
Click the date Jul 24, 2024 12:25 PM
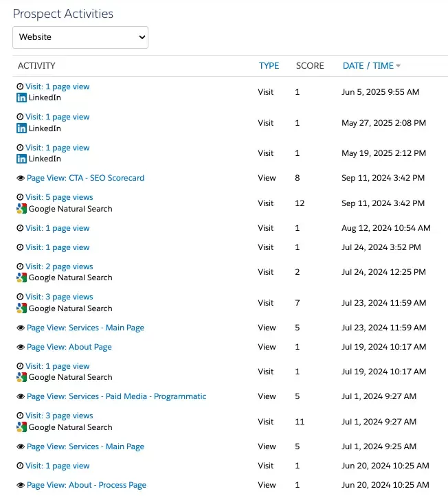pos(383,272)
